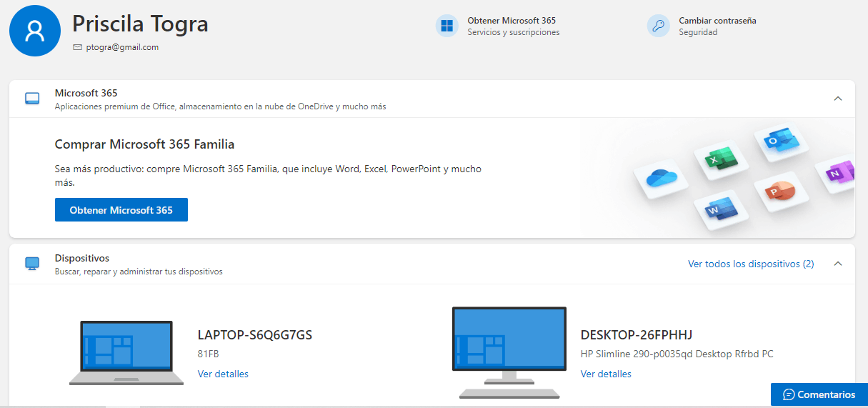Image resolution: width=868 pixels, height=408 pixels.
Task: Click the laptop icon in Microsoft 365 header
Action: tap(32, 99)
